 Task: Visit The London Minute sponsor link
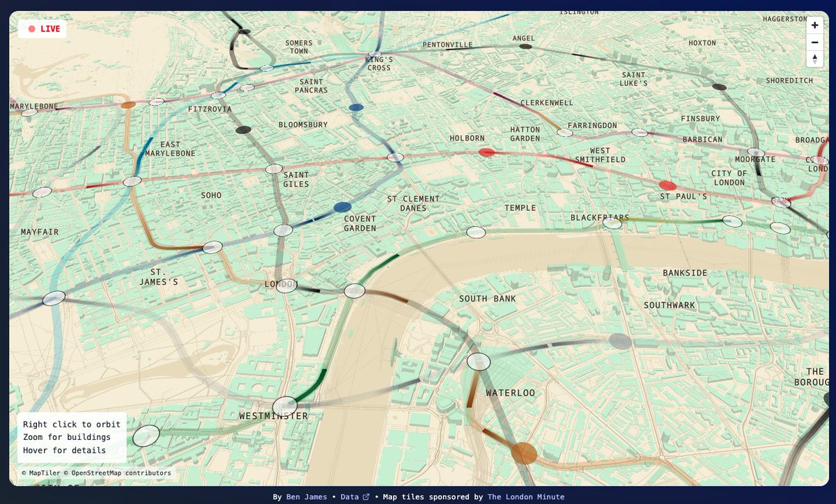tap(526, 497)
